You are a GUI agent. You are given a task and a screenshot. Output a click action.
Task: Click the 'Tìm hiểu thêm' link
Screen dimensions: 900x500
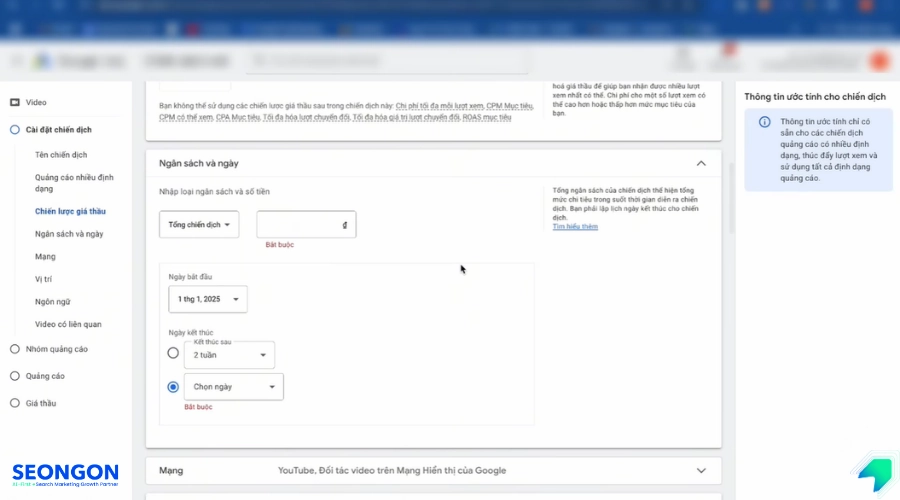point(575,227)
